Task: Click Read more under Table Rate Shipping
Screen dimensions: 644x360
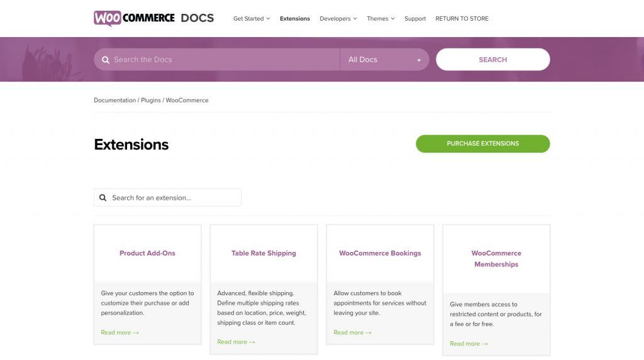Action: [236, 342]
